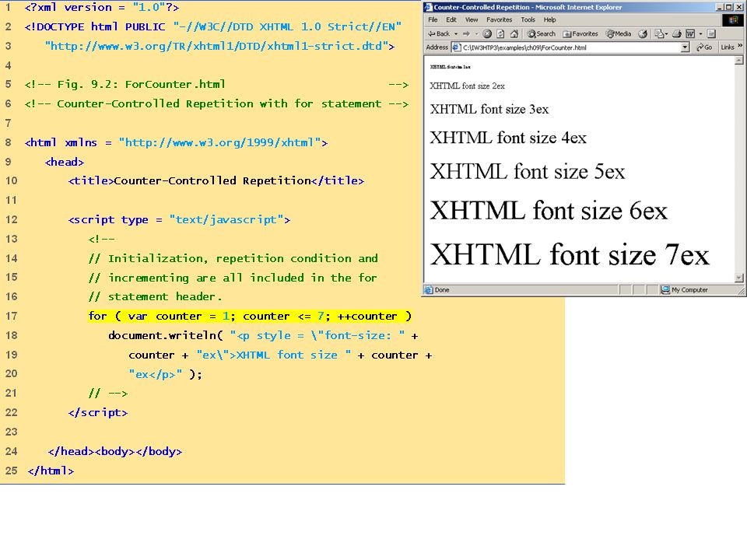Click the document.writeln code on line 18
This screenshot has height=560, width=747.
(263, 336)
